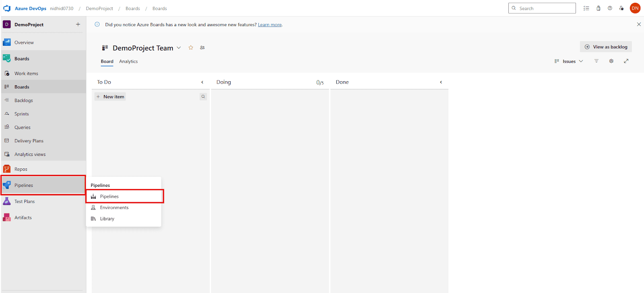The image size is (644, 293).
Task: Open Work items in sidebar
Action: click(43, 74)
